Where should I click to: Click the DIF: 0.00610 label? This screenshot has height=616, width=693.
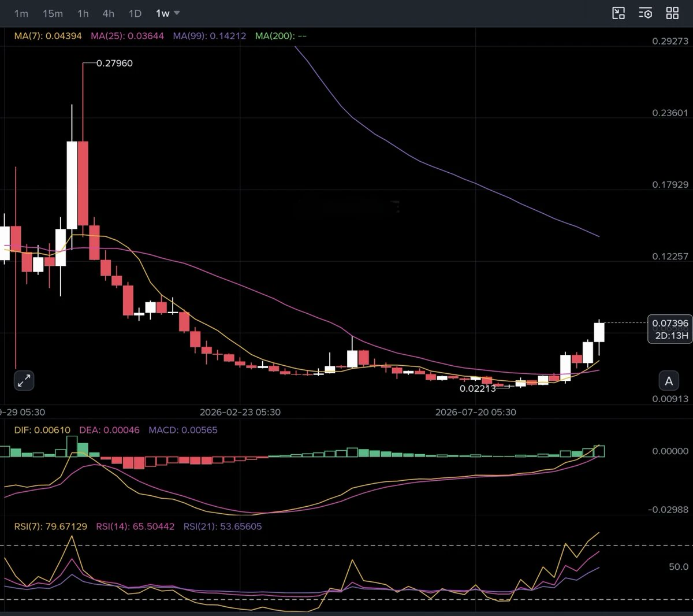42,430
